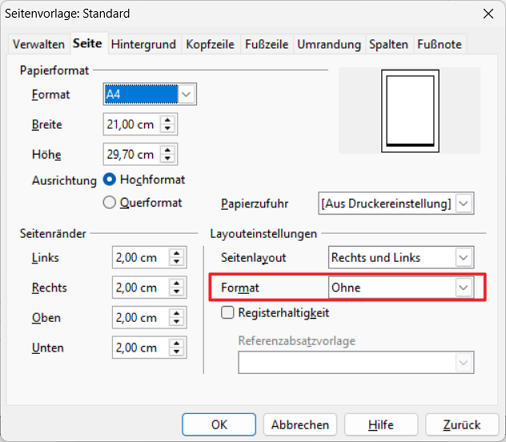Click the page preview thumbnail

click(x=410, y=111)
